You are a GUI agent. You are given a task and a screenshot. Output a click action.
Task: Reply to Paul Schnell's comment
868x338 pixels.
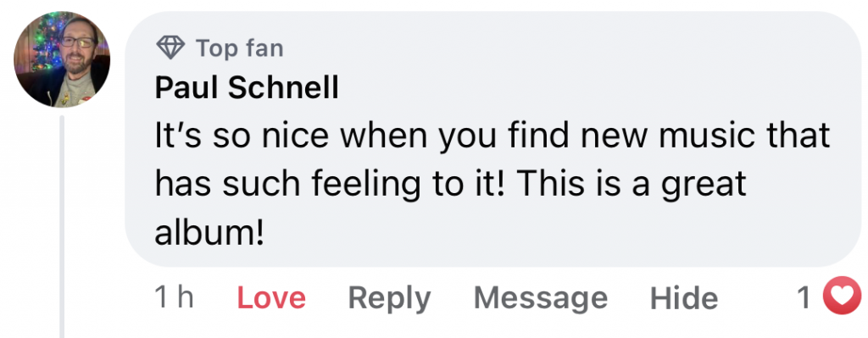(389, 299)
